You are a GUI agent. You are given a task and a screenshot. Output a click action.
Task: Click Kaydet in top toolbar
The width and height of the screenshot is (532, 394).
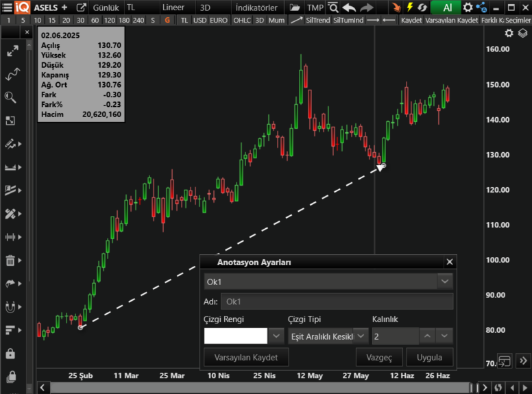tap(411, 21)
